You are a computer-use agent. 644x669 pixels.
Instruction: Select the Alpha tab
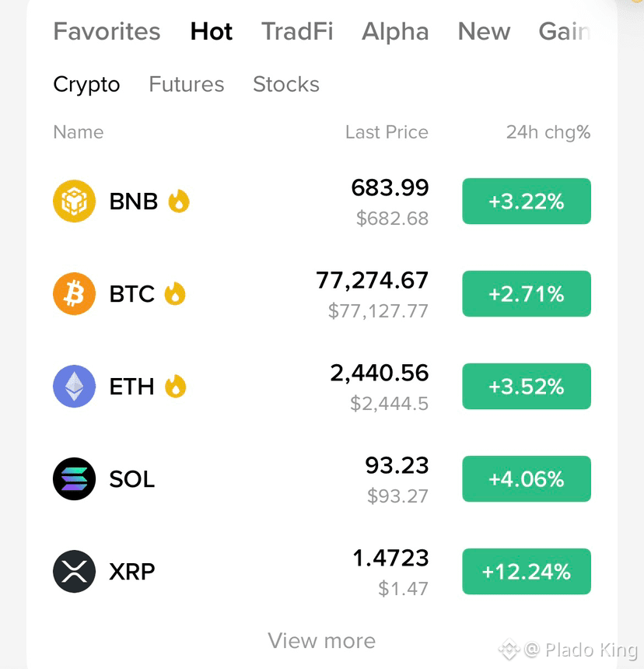pos(395,32)
